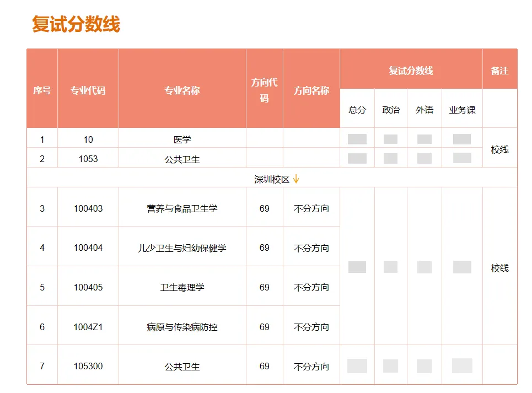
Task: Select major code 100405
Action: (88, 287)
